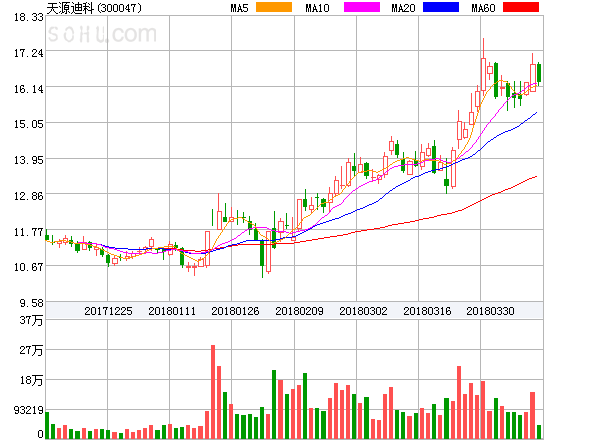The height and width of the screenshot is (440, 600).
Task: Click the red MA60 legend swatch
Action: (x=521, y=7)
